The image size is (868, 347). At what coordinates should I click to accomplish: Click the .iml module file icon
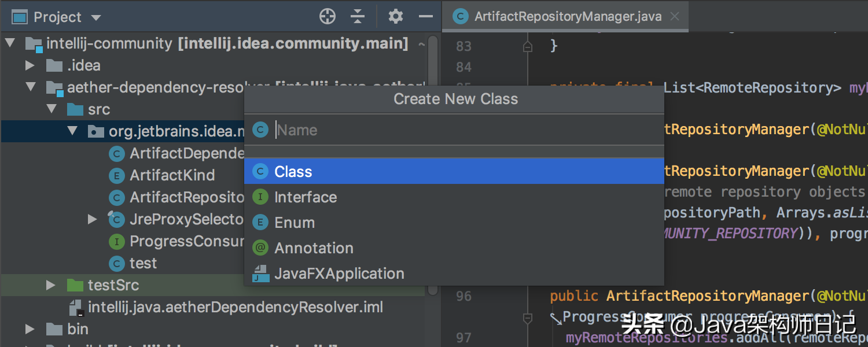(76, 308)
